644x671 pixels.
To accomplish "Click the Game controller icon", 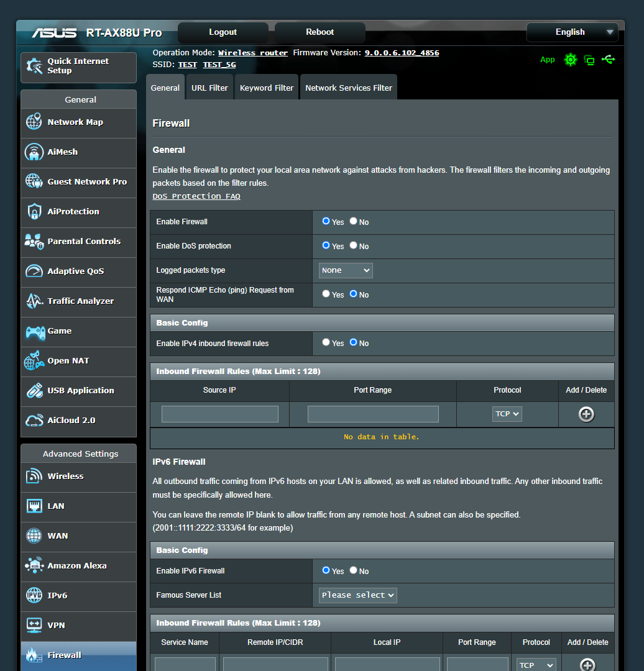I will (x=34, y=331).
